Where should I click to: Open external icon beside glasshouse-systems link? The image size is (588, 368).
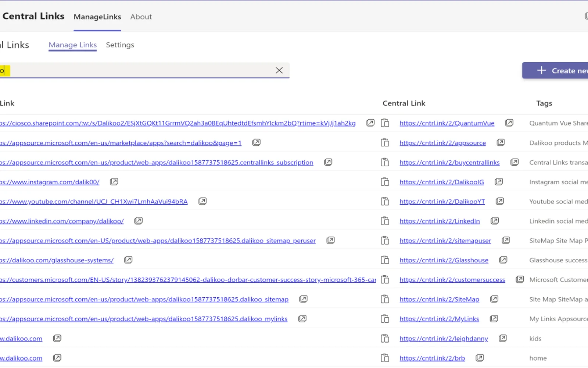click(128, 260)
